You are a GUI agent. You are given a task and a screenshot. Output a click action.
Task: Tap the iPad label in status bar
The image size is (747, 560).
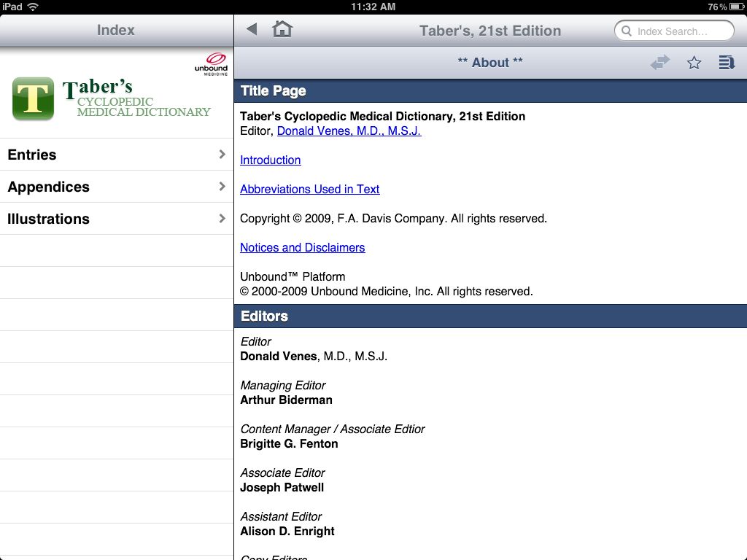(x=12, y=7)
